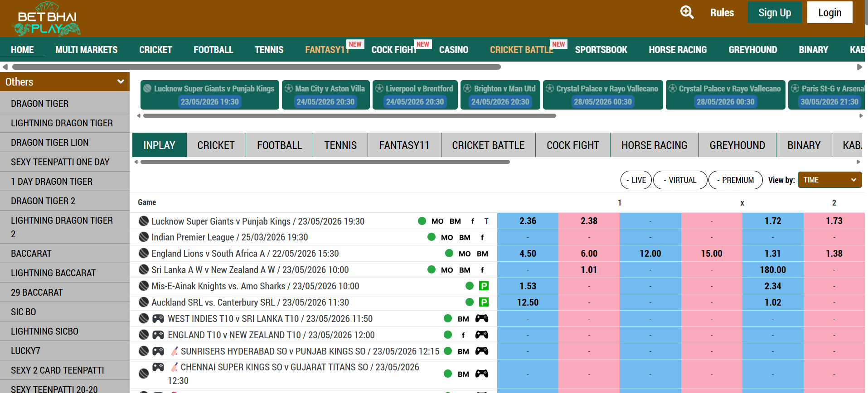Open SEXY 2 CARD TEENPATTI in sidebar
Screen dimensions: 868x393
(65, 370)
